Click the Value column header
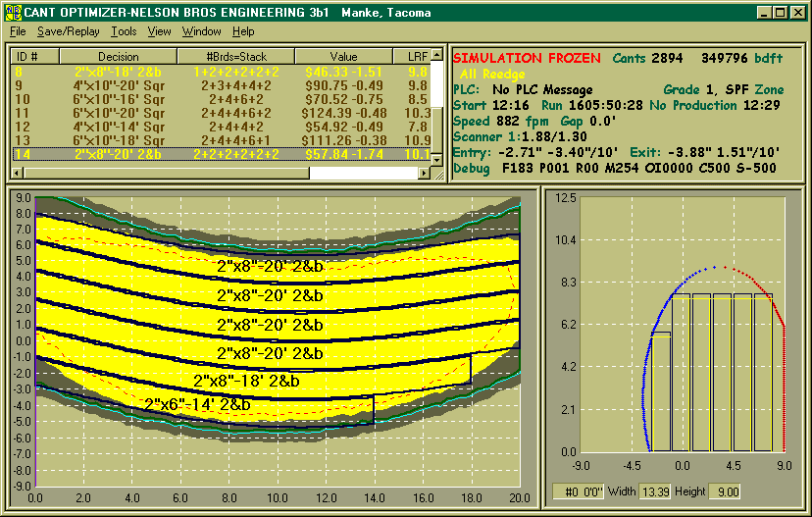 (343, 57)
